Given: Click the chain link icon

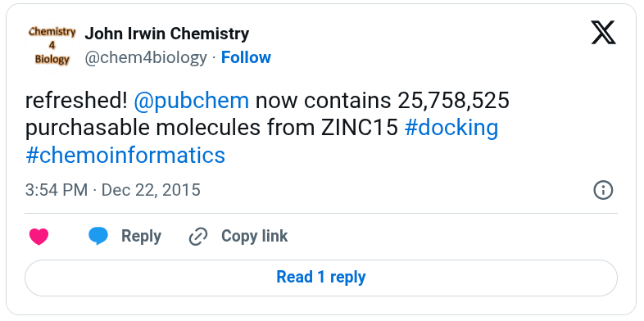Looking at the screenshot, I should point(198,237).
